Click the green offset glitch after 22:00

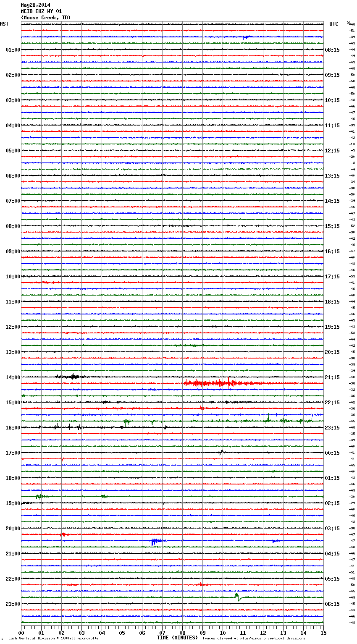click(238, 597)
